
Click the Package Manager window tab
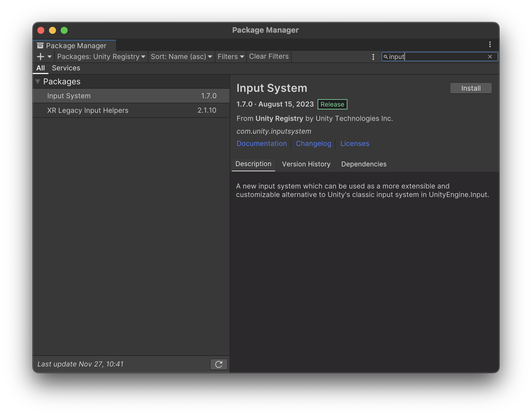pyautogui.click(x=75, y=46)
